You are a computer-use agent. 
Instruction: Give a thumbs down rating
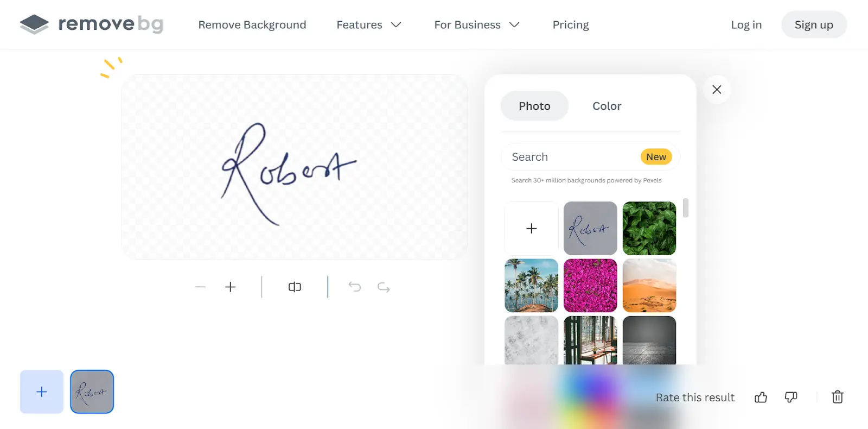[x=791, y=397]
